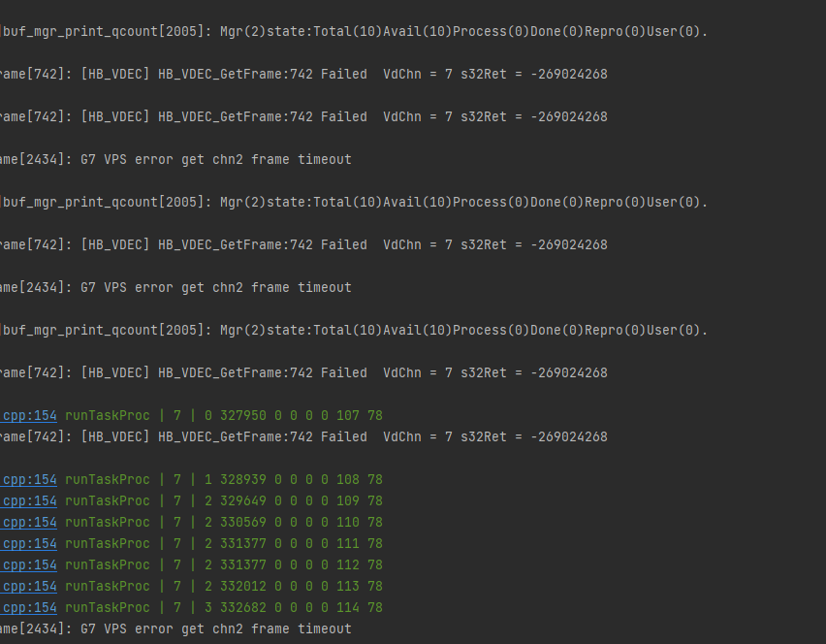This screenshot has width=826, height=644.
Task: Jump to cpp:154 from the 332012 line
Action: [28, 587]
